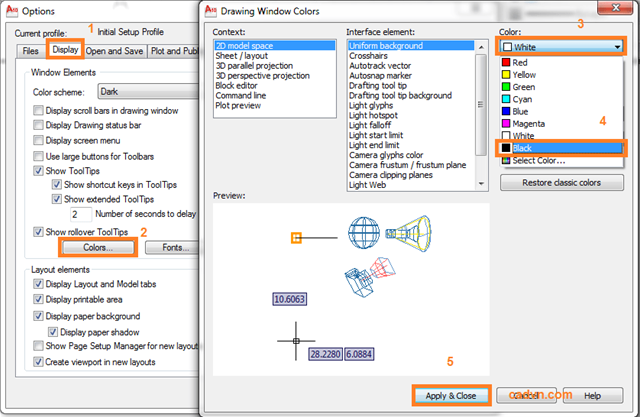640x417 pixels.
Task: Select Light glyphs element
Action: (x=411, y=105)
